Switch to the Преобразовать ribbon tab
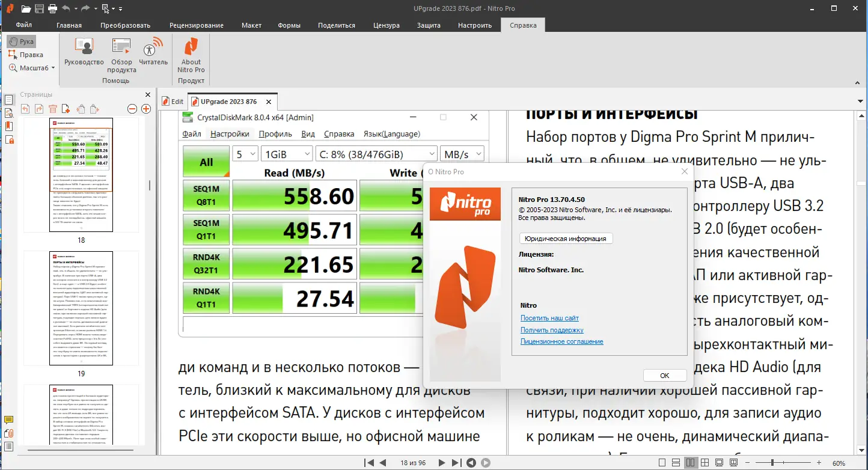This screenshot has height=470, width=868. [x=126, y=25]
